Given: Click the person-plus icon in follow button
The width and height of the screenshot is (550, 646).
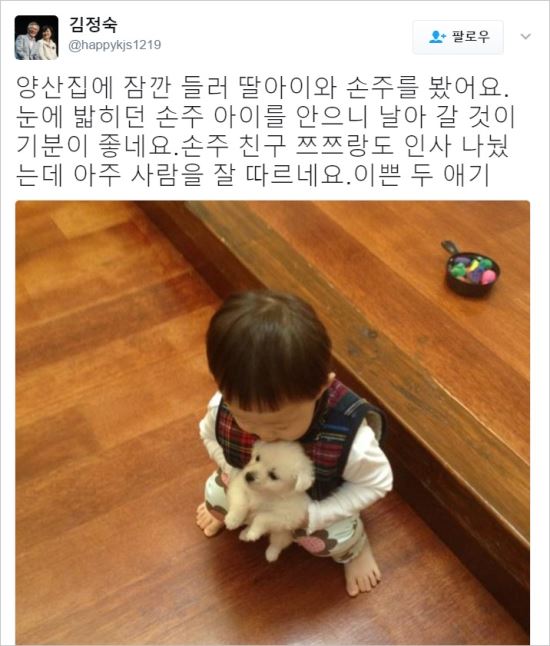Looking at the screenshot, I should tap(437, 37).
